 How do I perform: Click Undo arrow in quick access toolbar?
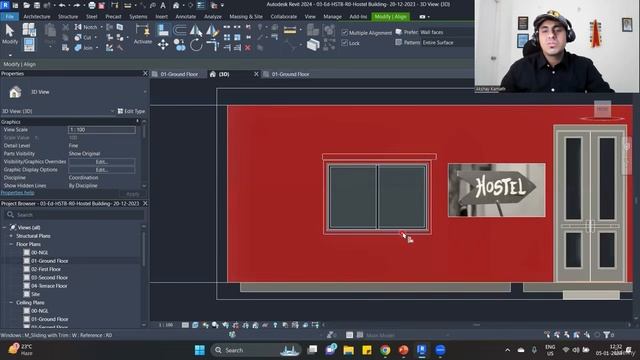(62, 5)
